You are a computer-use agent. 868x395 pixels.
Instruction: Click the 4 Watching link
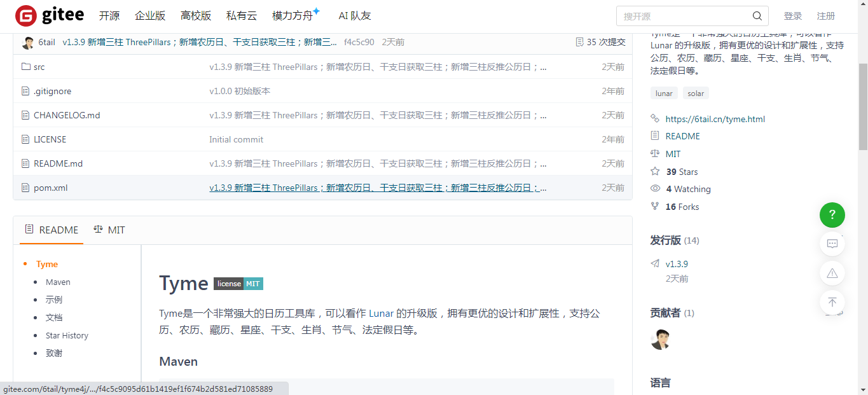pyautogui.click(x=688, y=189)
